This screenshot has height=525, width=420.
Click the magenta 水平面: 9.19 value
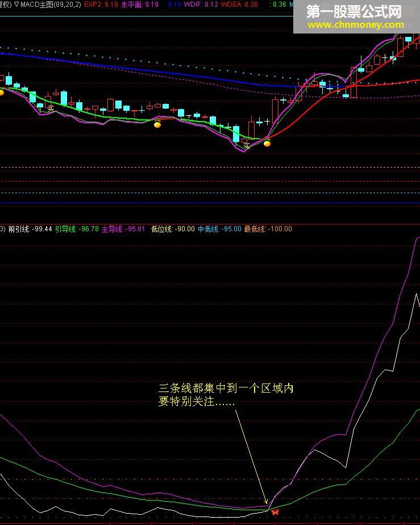(140, 5)
